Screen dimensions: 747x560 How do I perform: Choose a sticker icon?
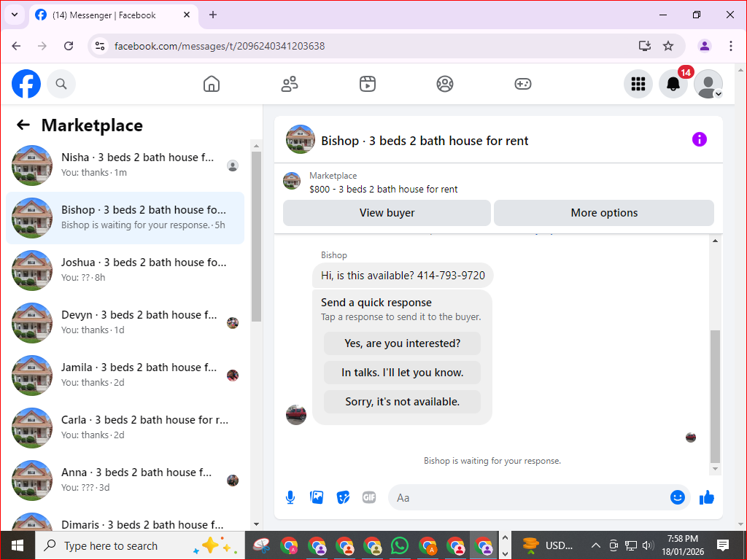point(343,497)
